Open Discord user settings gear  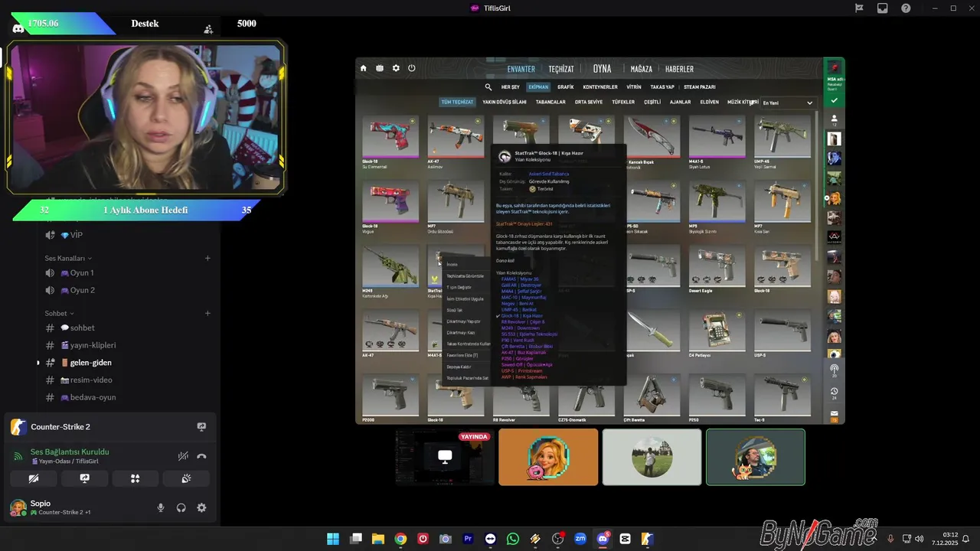point(201,507)
